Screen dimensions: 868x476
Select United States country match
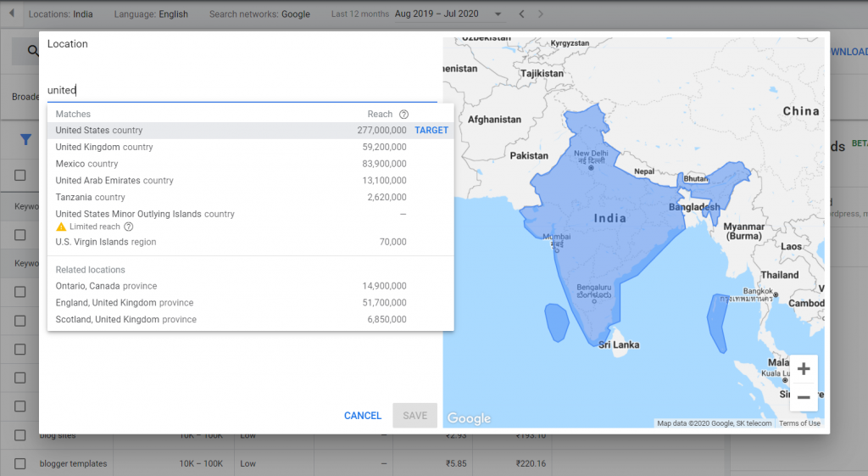(250, 130)
